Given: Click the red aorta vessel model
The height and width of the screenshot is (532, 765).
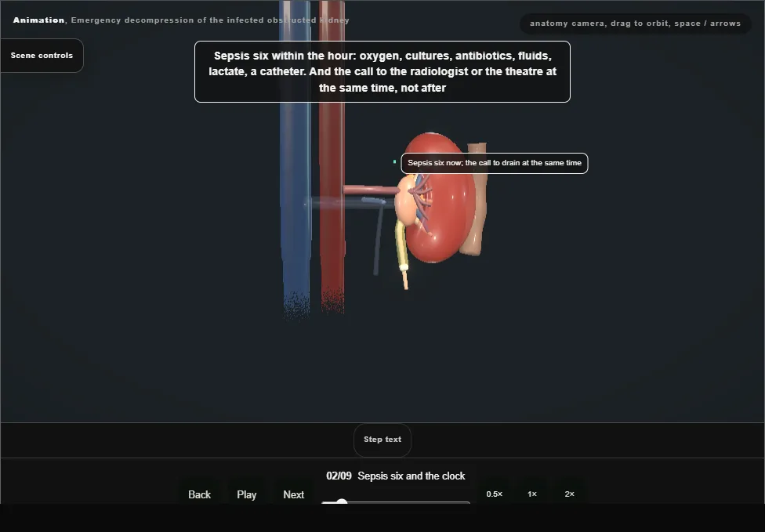Looking at the screenshot, I should (332, 156).
